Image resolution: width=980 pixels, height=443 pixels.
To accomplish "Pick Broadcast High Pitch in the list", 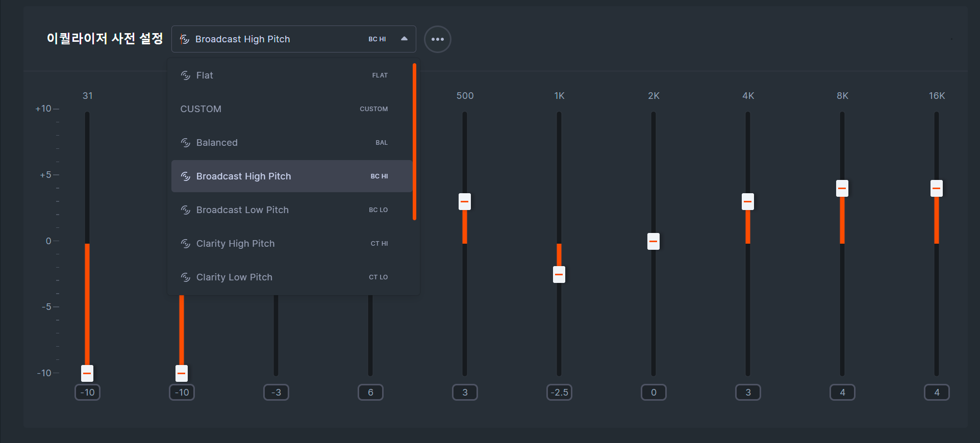I will click(291, 176).
